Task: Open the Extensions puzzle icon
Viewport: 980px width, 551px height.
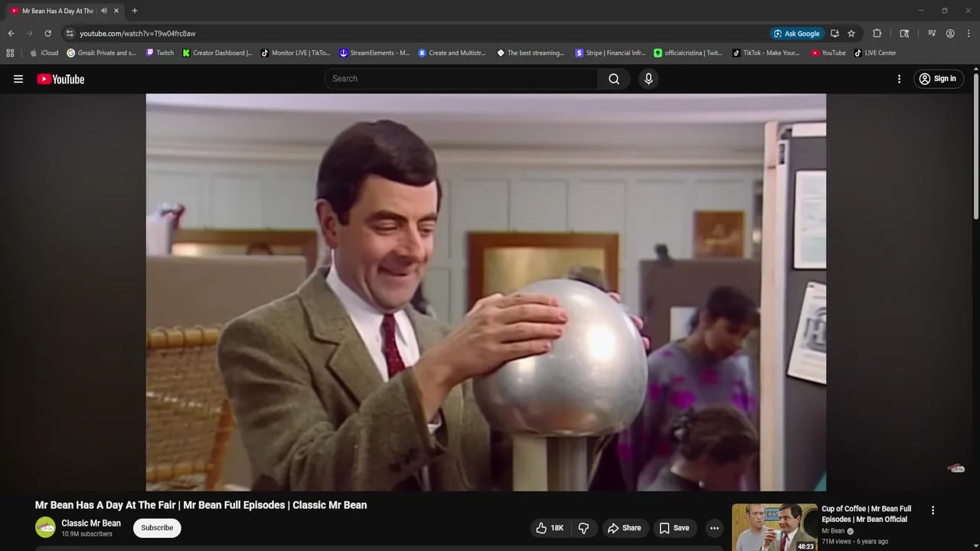Action: [877, 34]
